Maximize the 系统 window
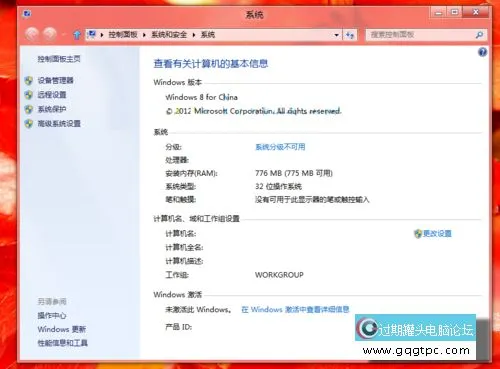 454,13
